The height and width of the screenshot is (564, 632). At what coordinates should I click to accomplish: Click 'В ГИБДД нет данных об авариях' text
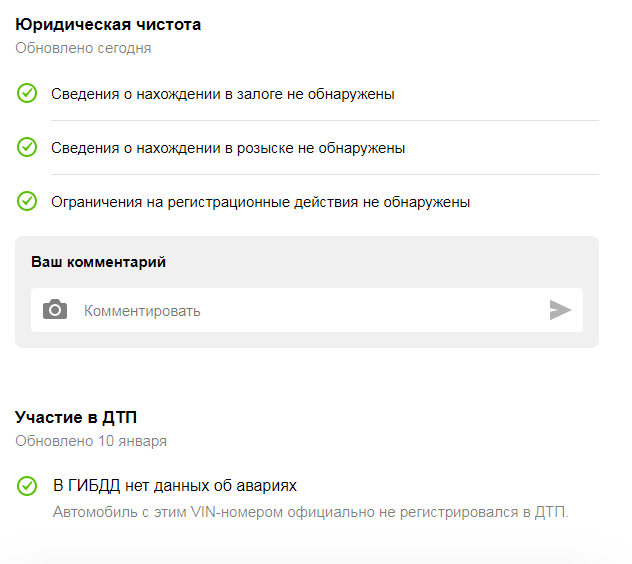[x=175, y=486]
